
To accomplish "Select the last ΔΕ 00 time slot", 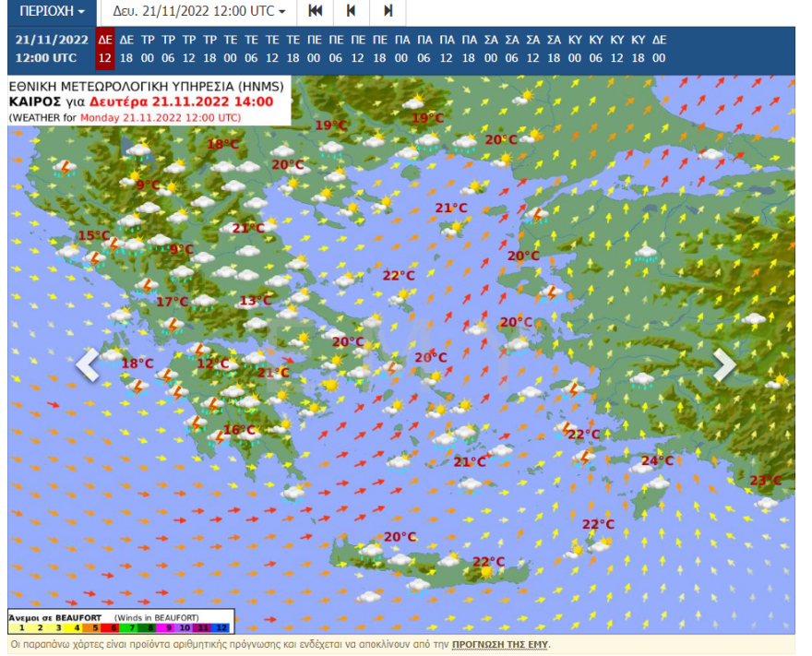I will click(x=659, y=48).
